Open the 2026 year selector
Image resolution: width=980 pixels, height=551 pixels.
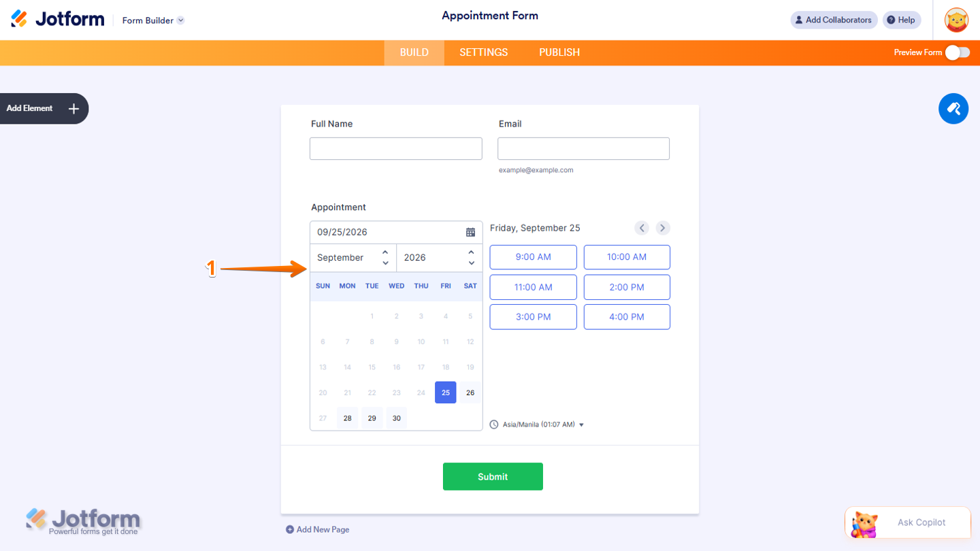[440, 258]
